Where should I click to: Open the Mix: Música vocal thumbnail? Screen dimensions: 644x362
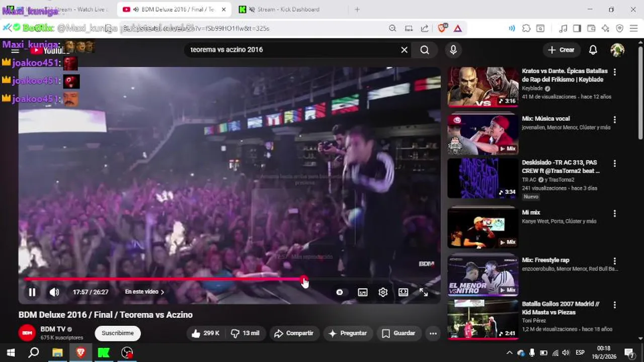click(x=482, y=134)
